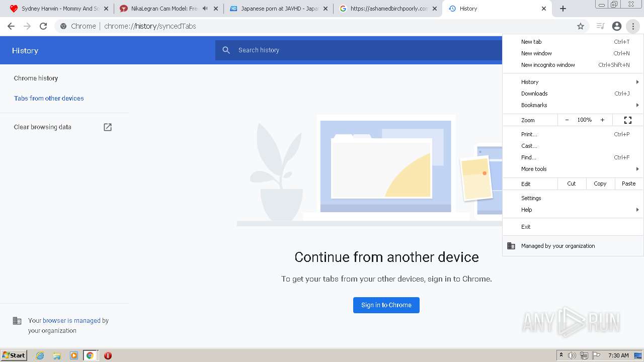Click the building icon beside the managed browser notice
Viewport: 644px width, 362px height.
pos(17,321)
